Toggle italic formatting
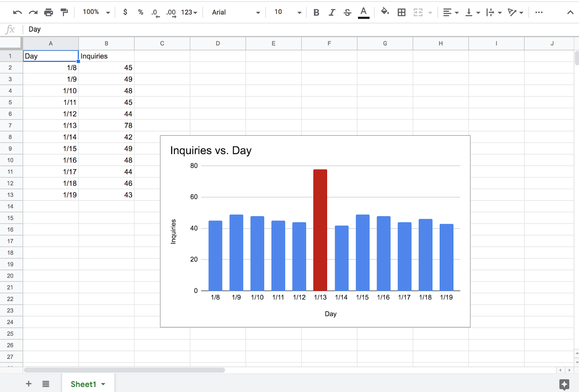579x392 pixels. coord(332,12)
